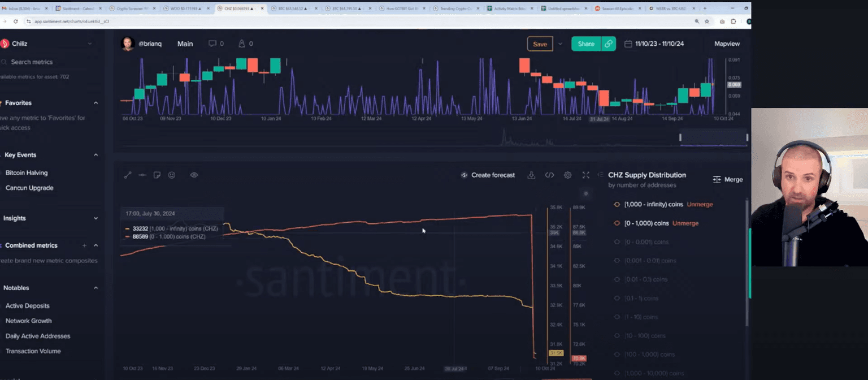
Task: Click the left handle of the range brush
Action: click(x=680, y=137)
